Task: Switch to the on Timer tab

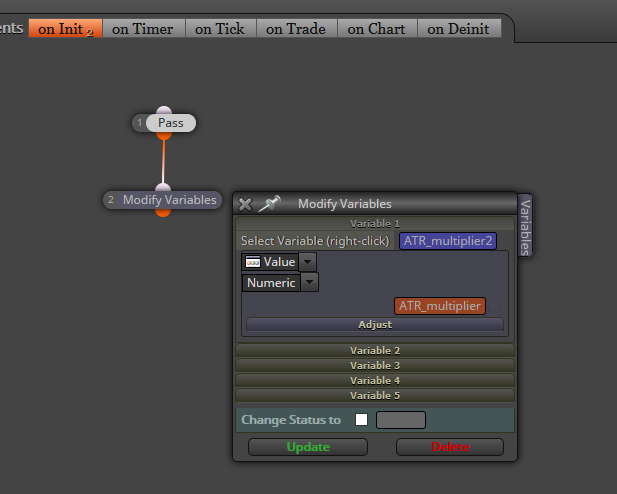Action: point(143,29)
